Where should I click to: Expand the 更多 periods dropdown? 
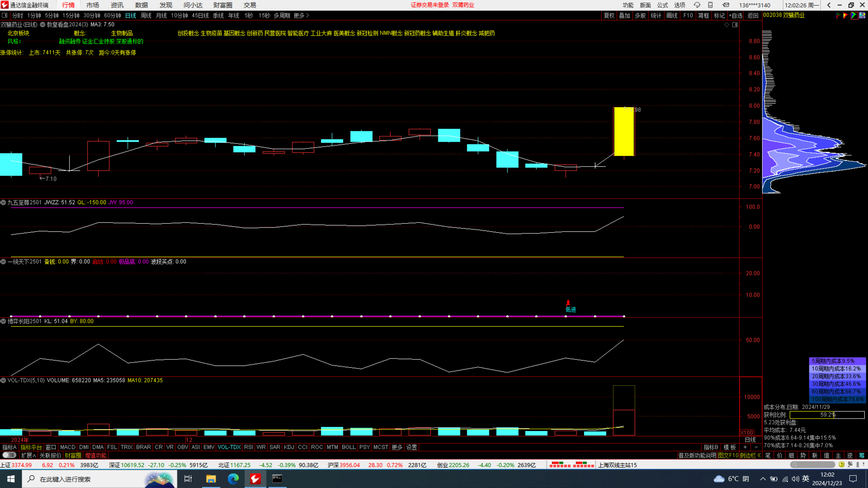coord(301,15)
